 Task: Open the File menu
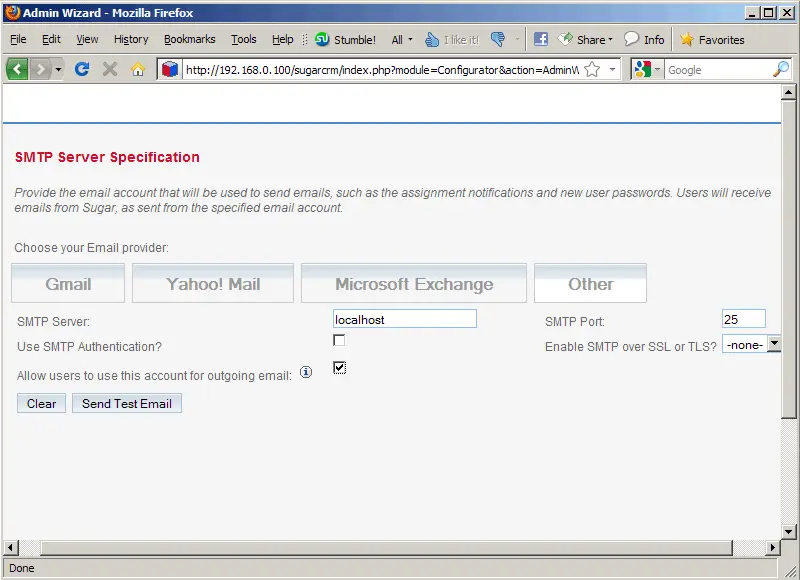click(x=18, y=39)
